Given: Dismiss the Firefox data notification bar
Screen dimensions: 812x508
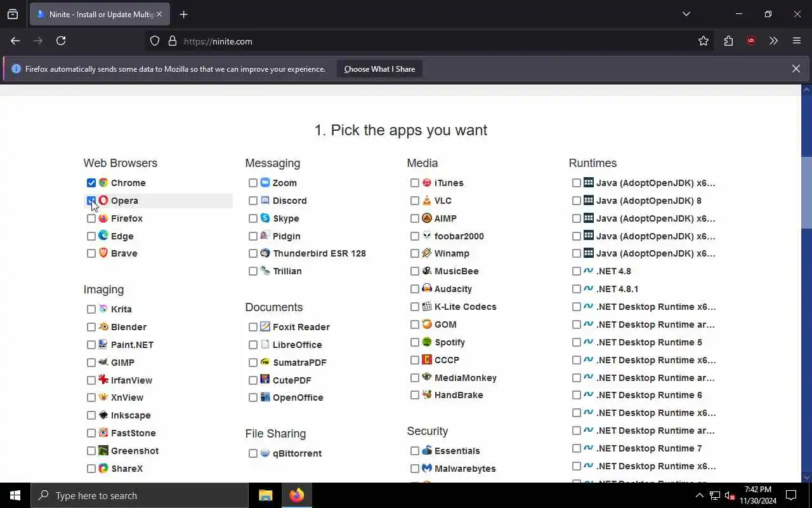Looking at the screenshot, I should pos(796,69).
